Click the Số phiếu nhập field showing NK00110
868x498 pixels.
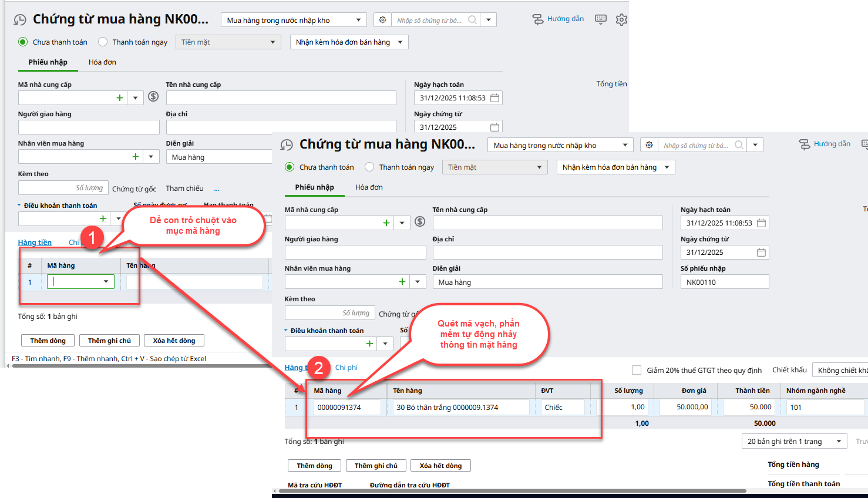(724, 282)
